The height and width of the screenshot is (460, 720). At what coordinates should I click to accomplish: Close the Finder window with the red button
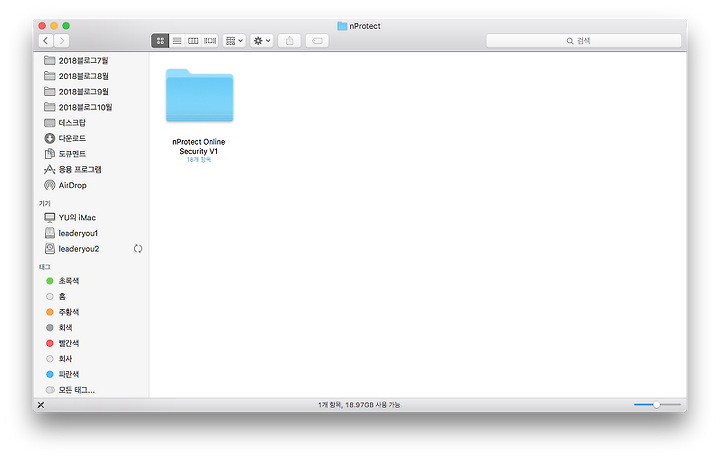point(42,26)
